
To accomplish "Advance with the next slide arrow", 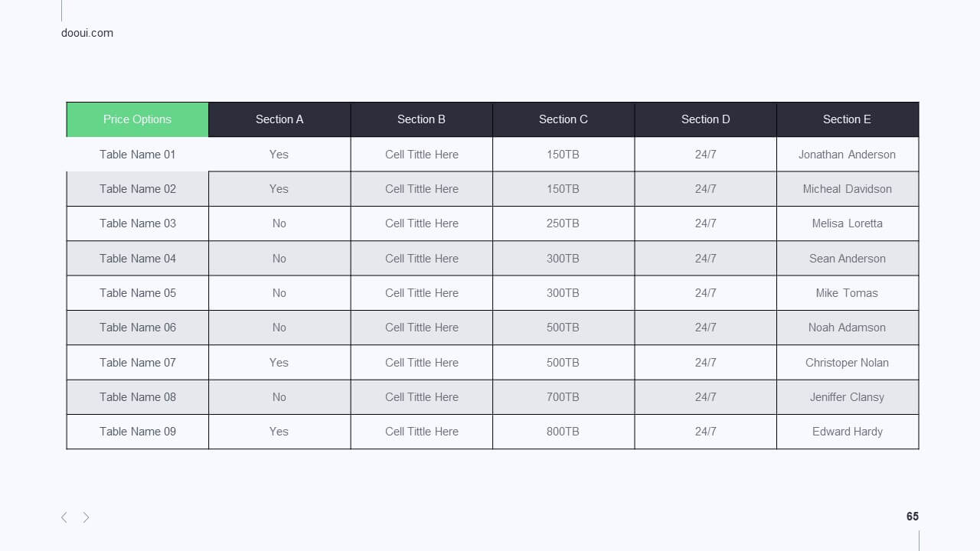I will 86,517.
